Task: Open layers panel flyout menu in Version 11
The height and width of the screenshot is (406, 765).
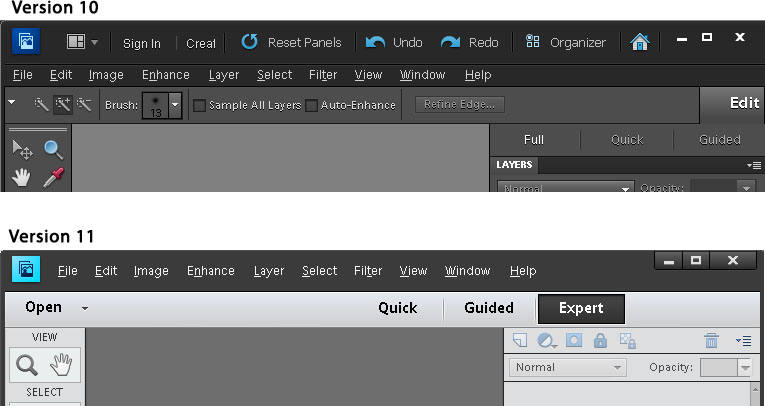Action: coord(744,341)
